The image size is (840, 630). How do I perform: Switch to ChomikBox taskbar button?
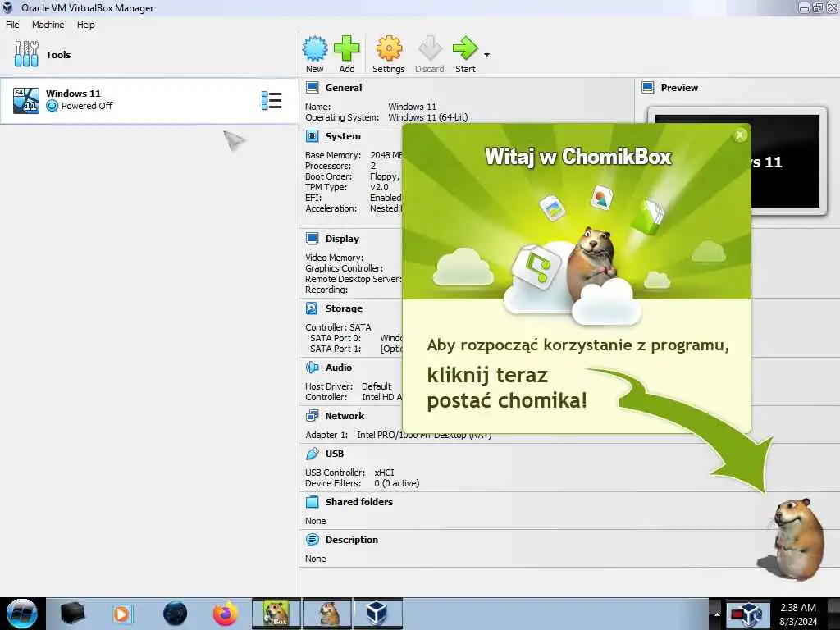pos(276,614)
